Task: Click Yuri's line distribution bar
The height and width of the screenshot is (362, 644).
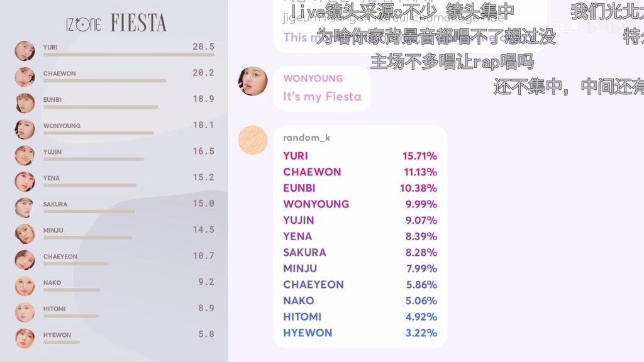Action: click(x=129, y=55)
